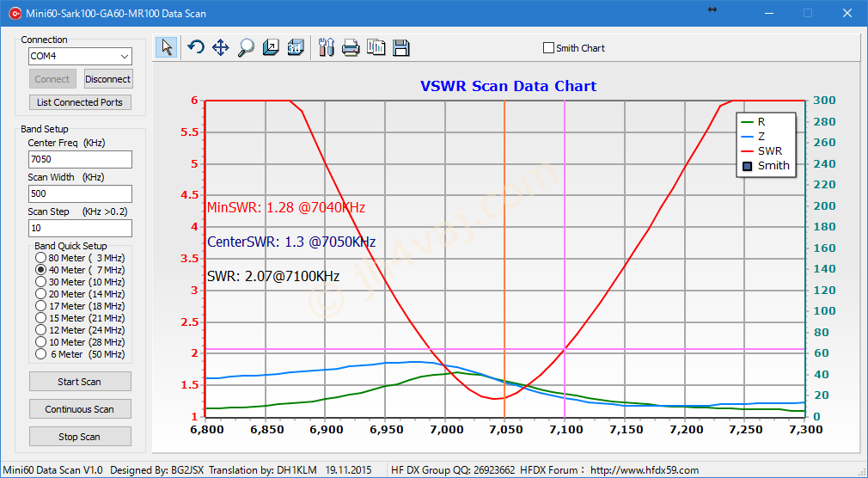Click the rotate chart tool

click(195, 47)
